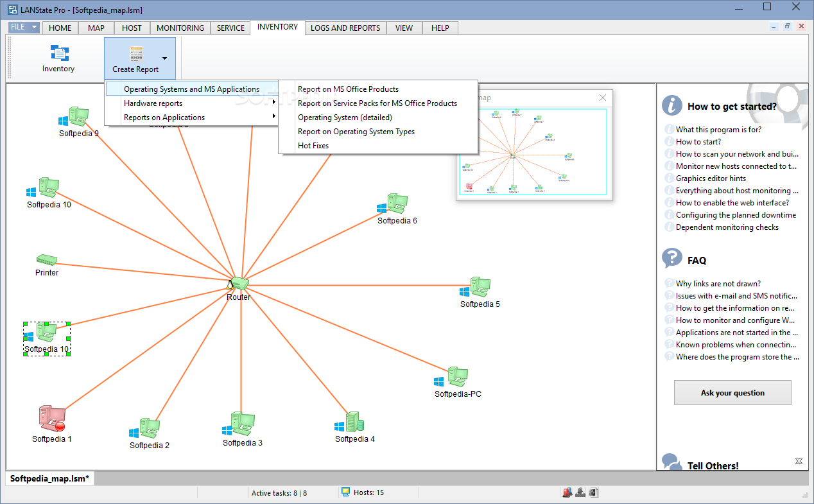Viewport: 814px width, 504px height.
Task: Click the question mark FAQ icon
Action: coord(672,258)
